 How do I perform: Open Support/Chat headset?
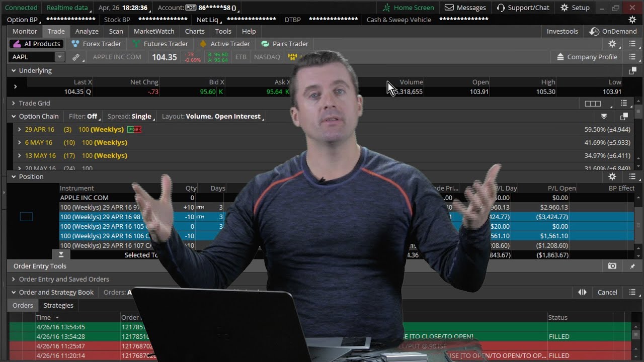(x=523, y=8)
